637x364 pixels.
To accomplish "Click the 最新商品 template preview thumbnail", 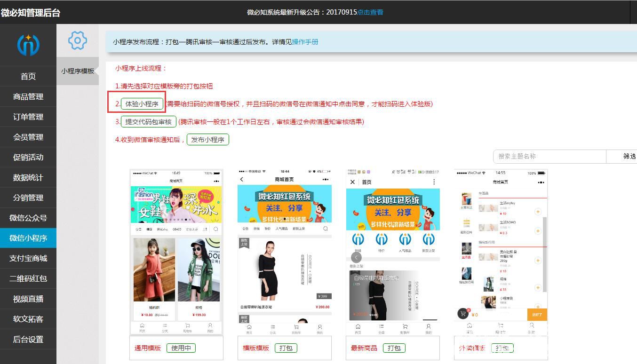I will pyautogui.click(x=393, y=252).
